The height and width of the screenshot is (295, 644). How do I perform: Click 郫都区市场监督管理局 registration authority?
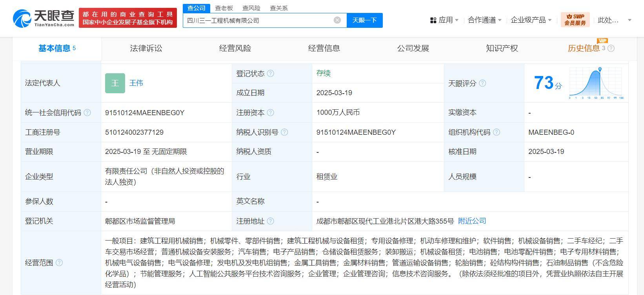click(x=140, y=221)
